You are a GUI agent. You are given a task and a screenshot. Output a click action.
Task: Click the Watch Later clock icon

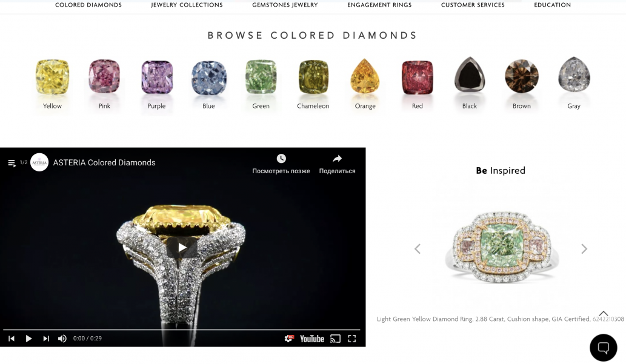point(281,159)
